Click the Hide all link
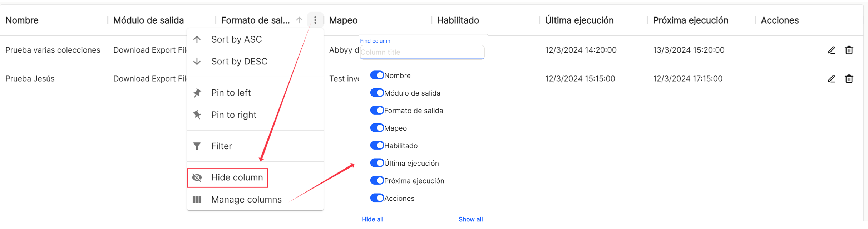868x229 pixels. tap(373, 219)
